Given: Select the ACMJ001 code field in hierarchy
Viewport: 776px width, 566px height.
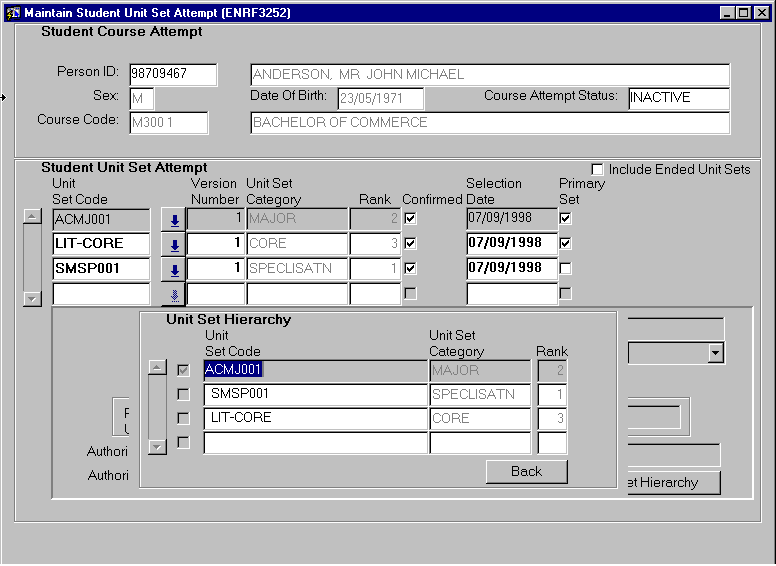Looking at the screenshot, I should click(315, 370).
